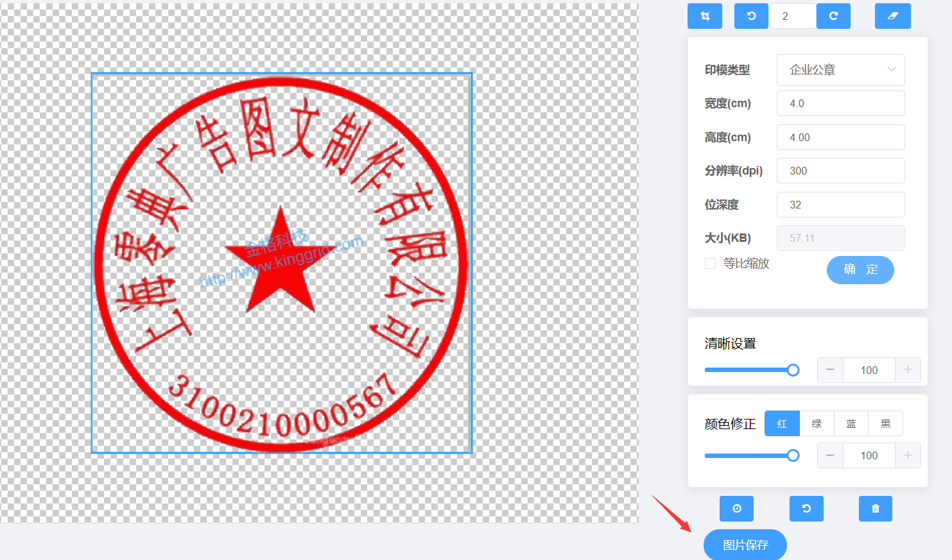
Task: Open the 印模类型 dropdown showing 企业公章
Action: [840, 70]
